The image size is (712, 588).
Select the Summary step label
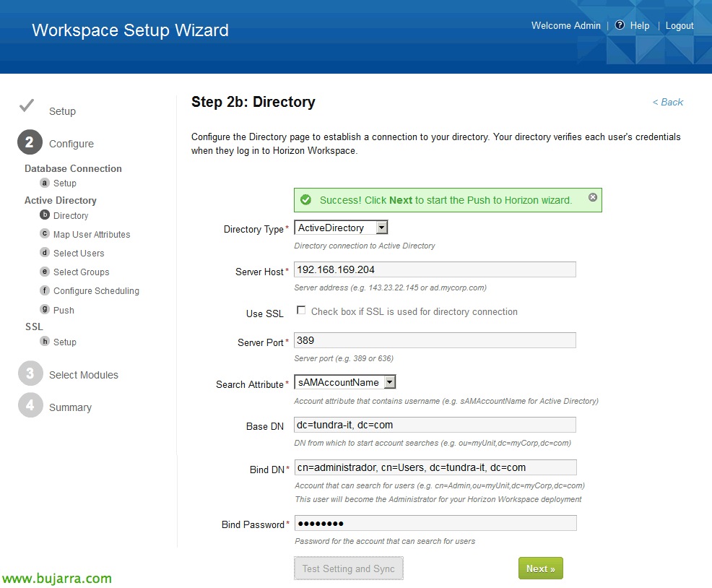[70, 407]
